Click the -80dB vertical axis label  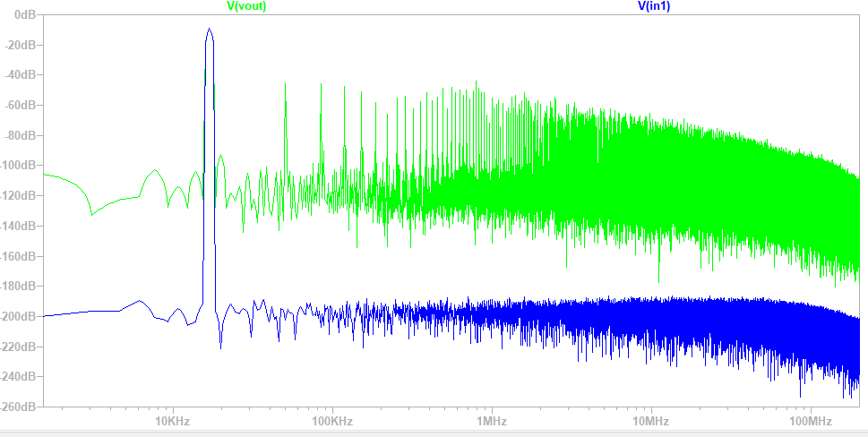pyautogui.click(x=21, y=135)
